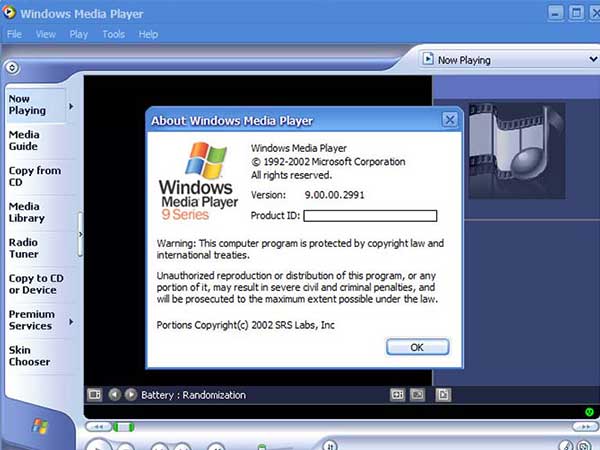600x450 pixels.
Task: Click the round menu bar toggle button
Action: click(12, 68)
